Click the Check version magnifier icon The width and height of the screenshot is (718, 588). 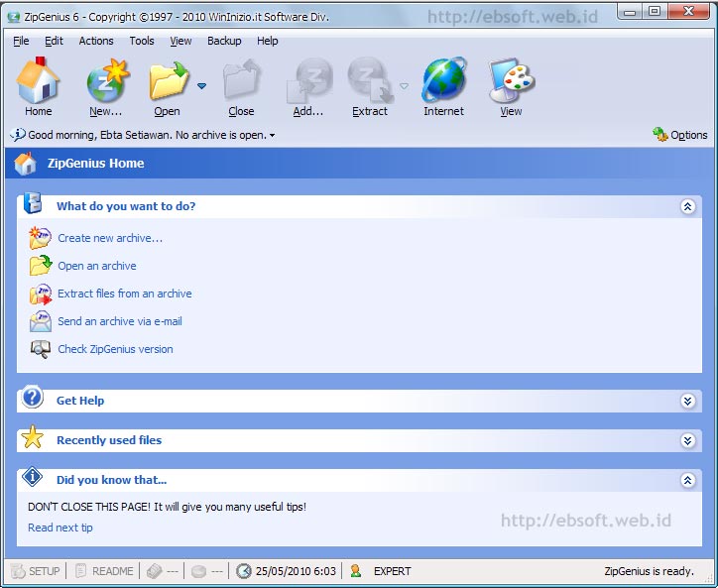(41, 349)
